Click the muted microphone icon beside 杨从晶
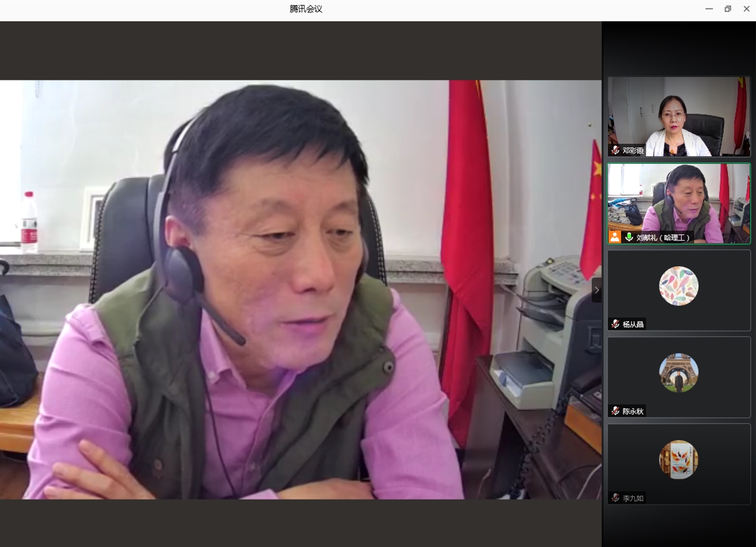 coord(615,324)
